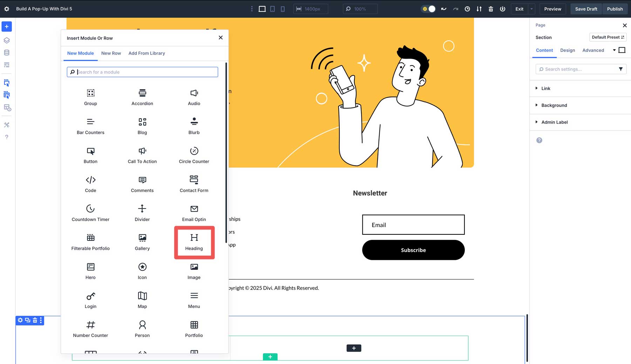Toggle light/dark builder theme

tap(428, 9)
